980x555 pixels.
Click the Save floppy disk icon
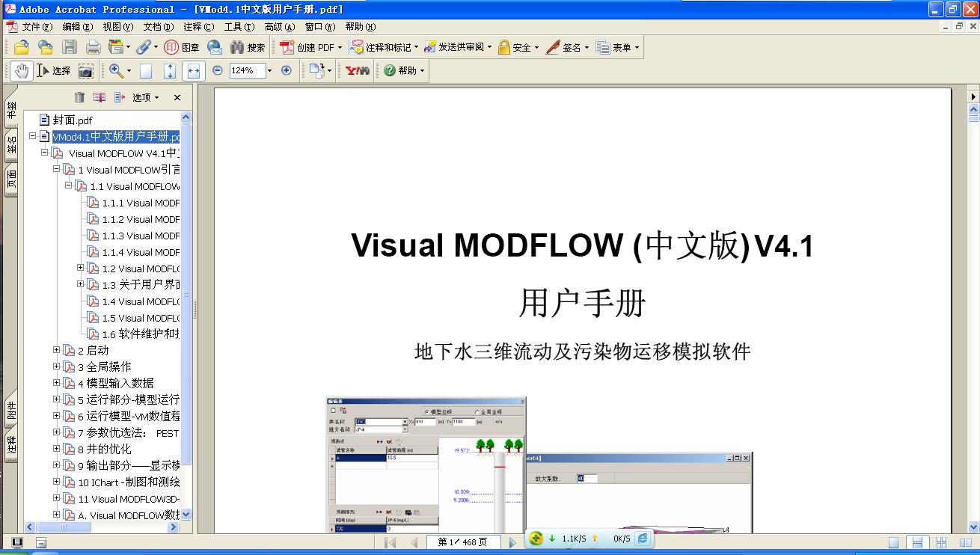click(x=70, y=47)
